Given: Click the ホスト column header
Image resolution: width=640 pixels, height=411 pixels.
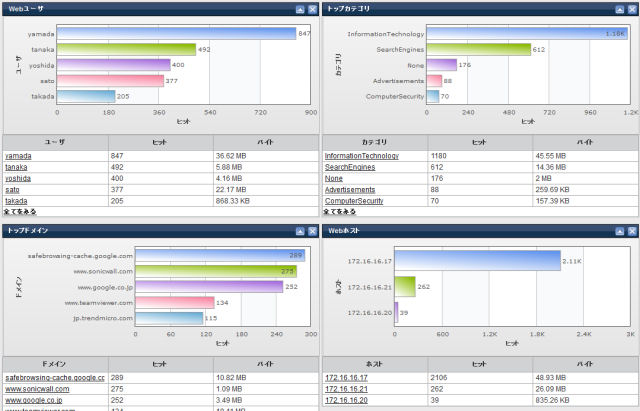Looking at the screenshot, I should pos(375,364).
